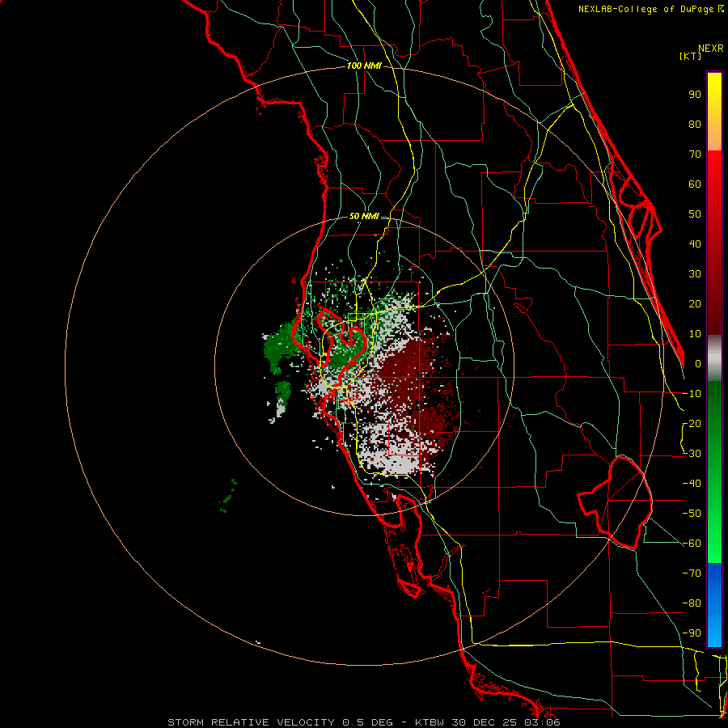Click the -10 value on the velocity scale
728x728 pixels.
pos(692,394)
